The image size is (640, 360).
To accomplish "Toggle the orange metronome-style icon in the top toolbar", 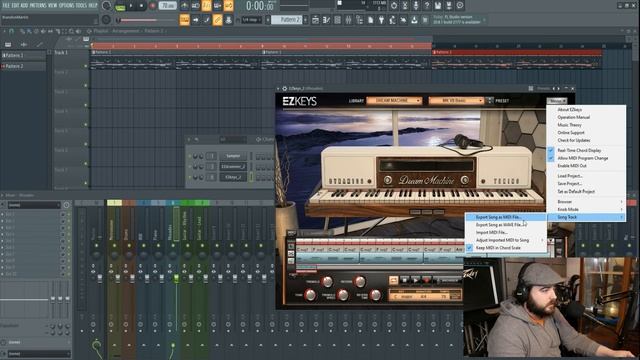I will (x=207, y=6).
